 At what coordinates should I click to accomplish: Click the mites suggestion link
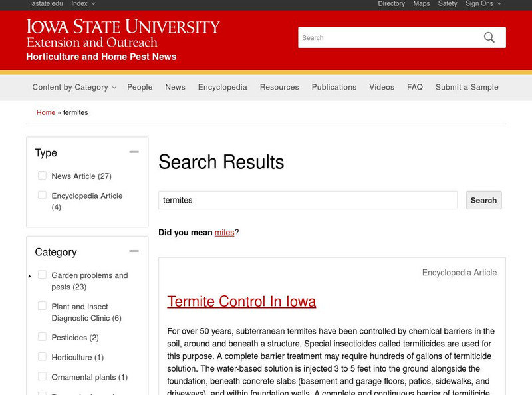(223, 233)
